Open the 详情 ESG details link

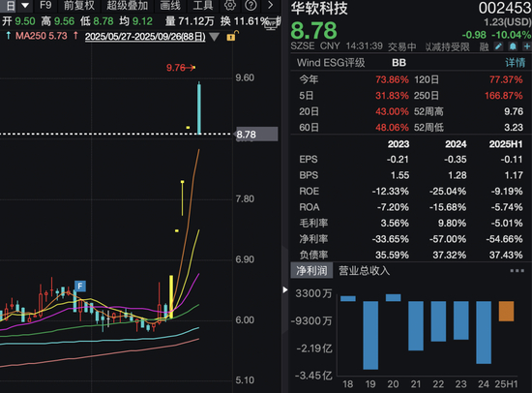point(515,63)
